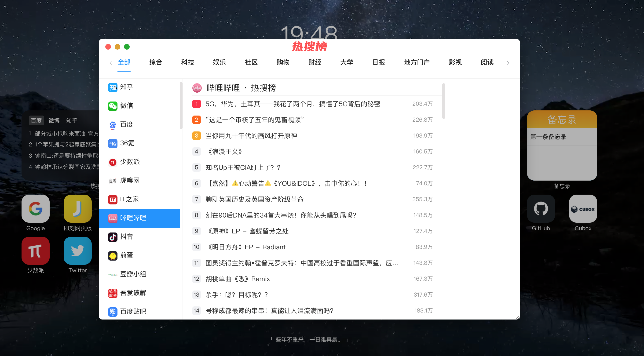Launch the GitHub desktop shortcut
644x356 pixels.
pos(541,209)
